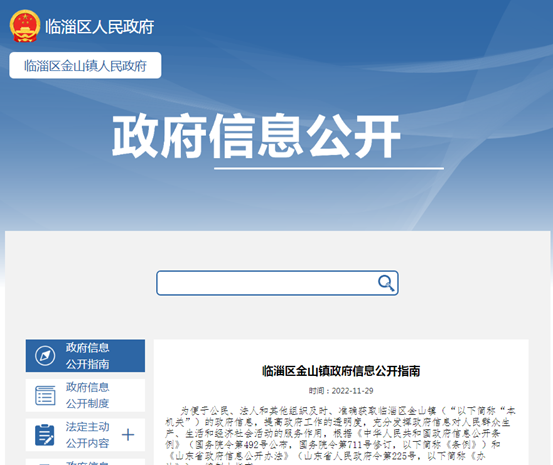Click the 临淄区金山镇人民政府 button
553x465 pixels.
85,66
